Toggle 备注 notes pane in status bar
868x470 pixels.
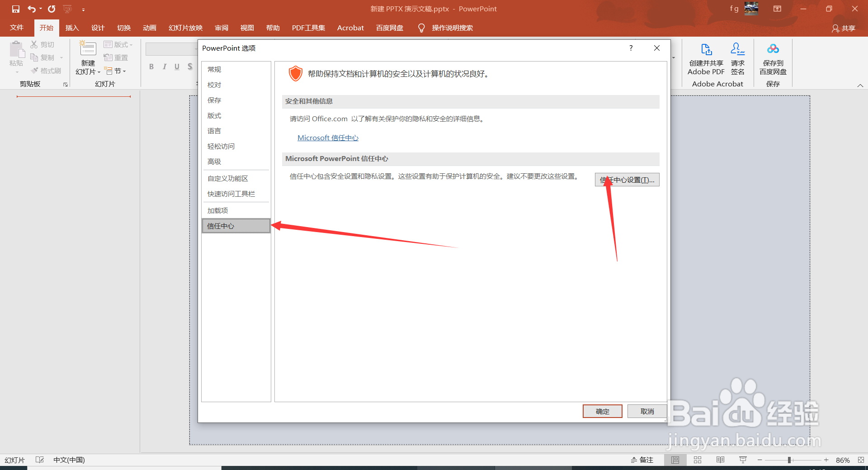tap(642, 460)
